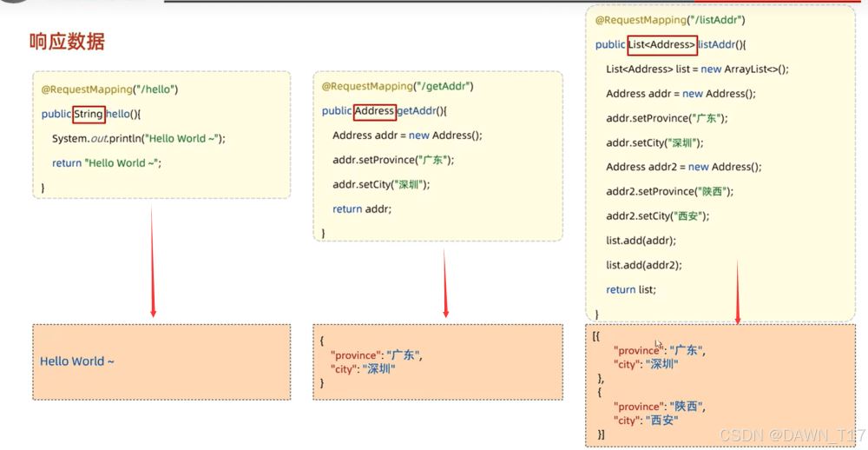The height and width of the screenshot is (450, 868).
Task: Click the "list.add(addr2);" line
Action: point(644,265)
